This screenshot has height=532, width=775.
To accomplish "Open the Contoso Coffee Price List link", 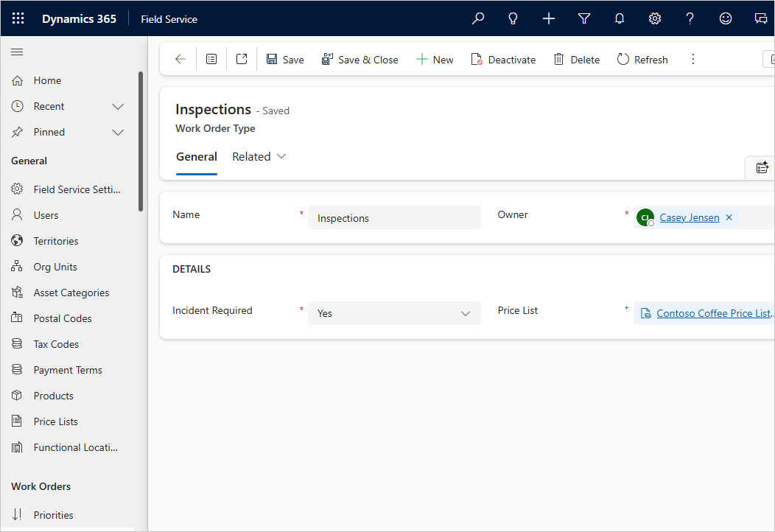I will pyautogui.click(x=715, y=313).
